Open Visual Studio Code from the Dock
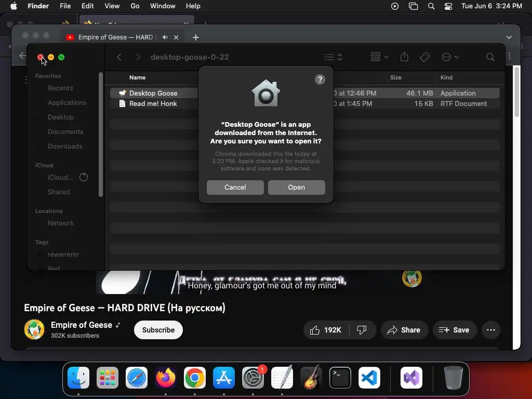Image resolution: width=532 pixels, height=399 pixels. click(x=369, y=378)
